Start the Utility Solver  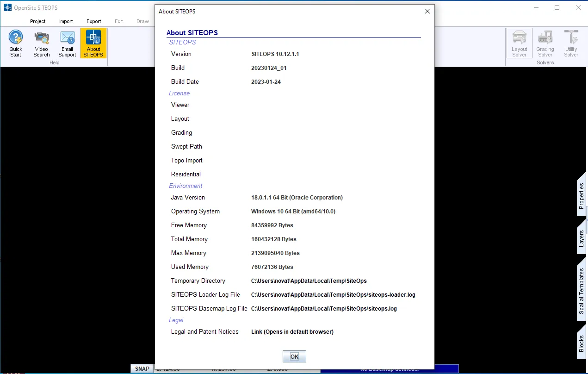pyautogui.click(x=571, y=44)
